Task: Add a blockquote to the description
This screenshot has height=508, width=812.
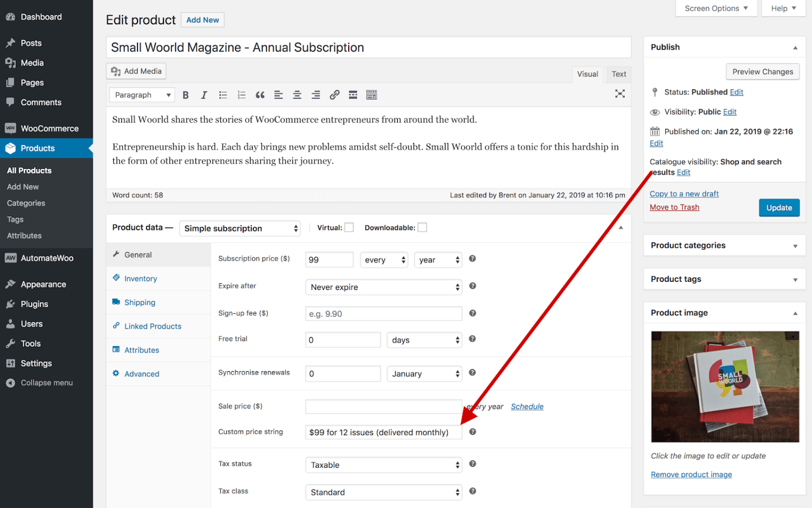Action: click(260, 95)
